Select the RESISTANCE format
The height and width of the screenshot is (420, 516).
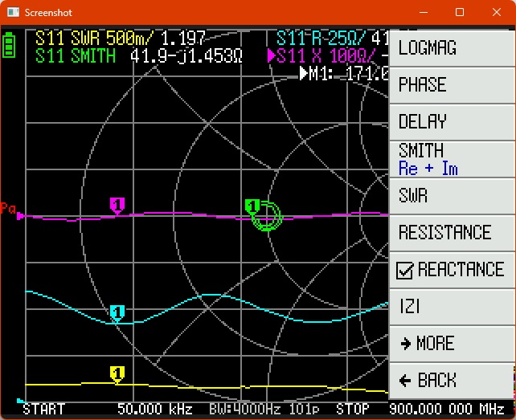point(452,232)
